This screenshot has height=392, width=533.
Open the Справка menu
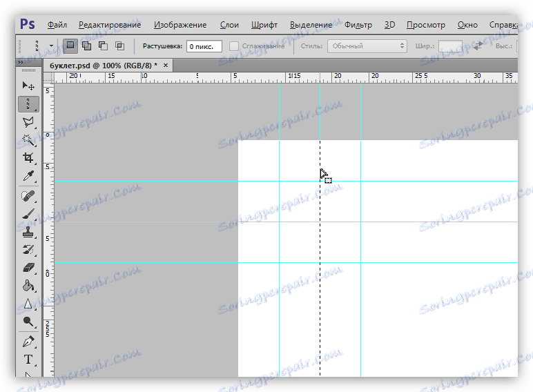pos(503,25)
